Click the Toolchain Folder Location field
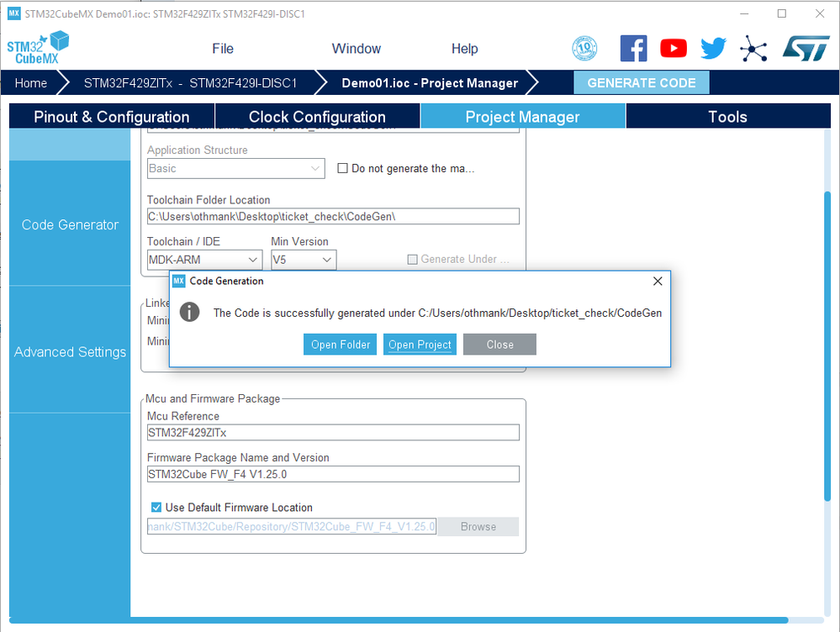 (x=333, y=216)
